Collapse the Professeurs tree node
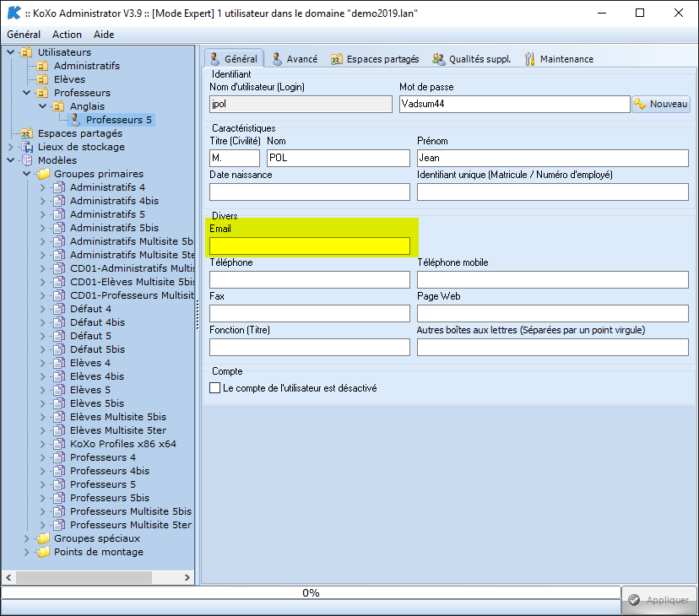Image resolution: width=699 pixels, height=616 pixels. (x=27, y=93)
